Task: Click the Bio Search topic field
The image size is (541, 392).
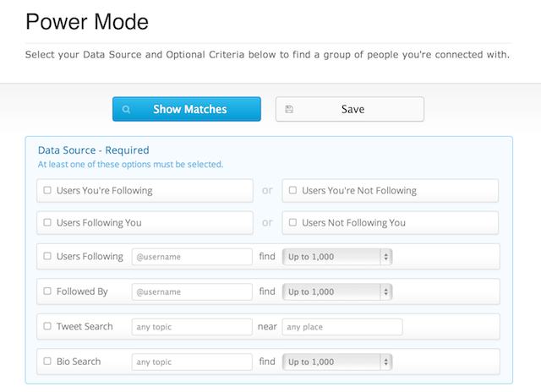Action: [x=192, y=362]
